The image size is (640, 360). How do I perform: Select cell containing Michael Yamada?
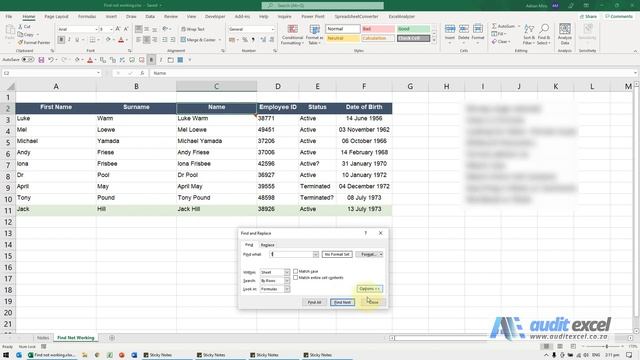[x=216, y=141]
